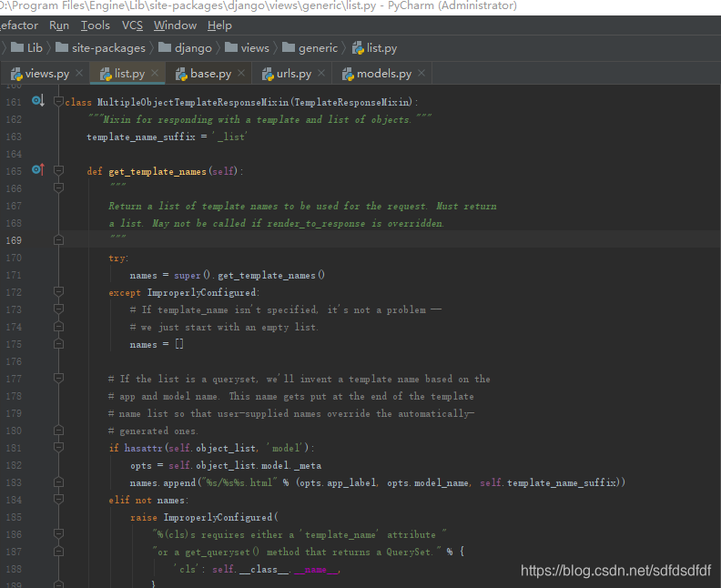Collapse the except-block fold marker on line 172

tap(58, 291)
